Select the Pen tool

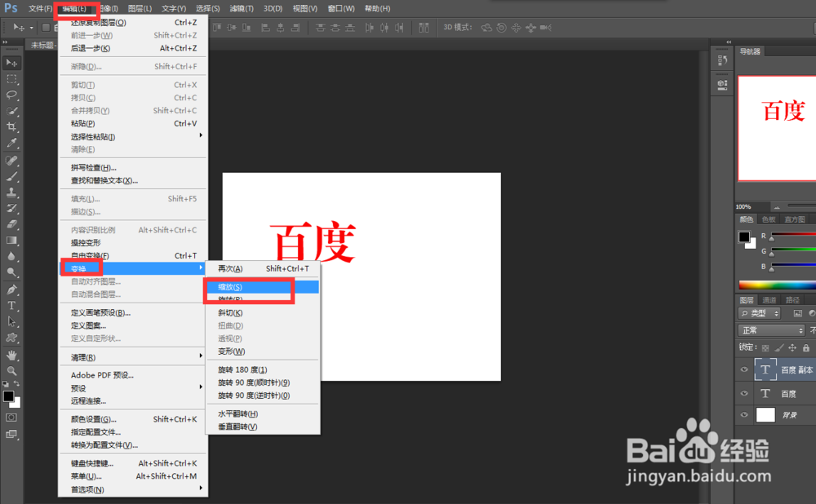pyautogui.click(x=11, y=290)
